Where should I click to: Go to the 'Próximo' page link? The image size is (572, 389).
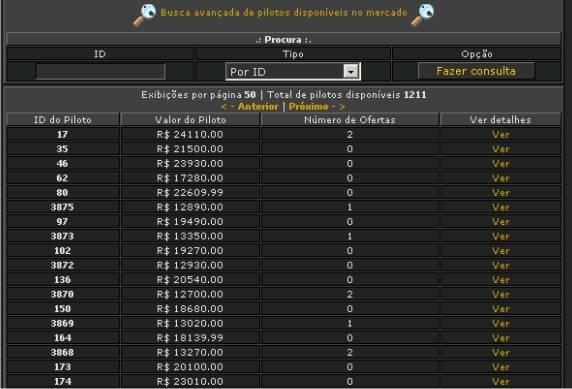click(317, 107)
